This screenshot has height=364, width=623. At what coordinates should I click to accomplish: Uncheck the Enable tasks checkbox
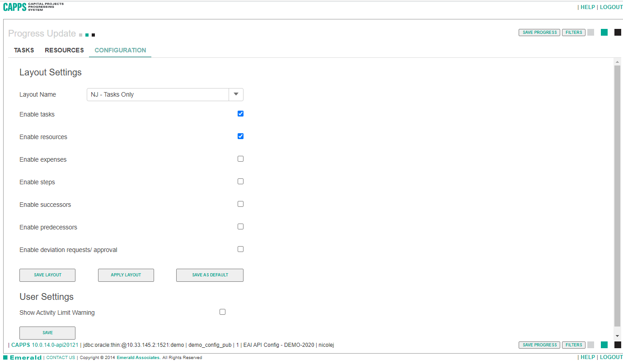pyautogui.click(x=240, y=114)
